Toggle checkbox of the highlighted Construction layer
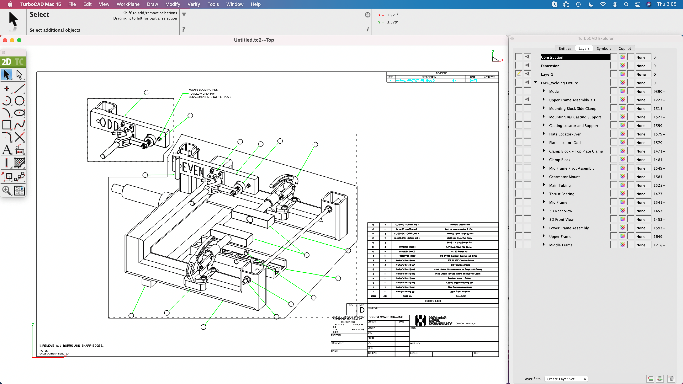Viewport: 683px width, 384px height. click(518, 57)
